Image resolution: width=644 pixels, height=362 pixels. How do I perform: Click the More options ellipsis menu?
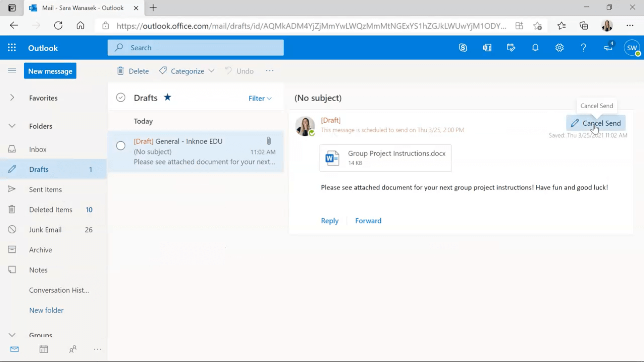[270, 71]
